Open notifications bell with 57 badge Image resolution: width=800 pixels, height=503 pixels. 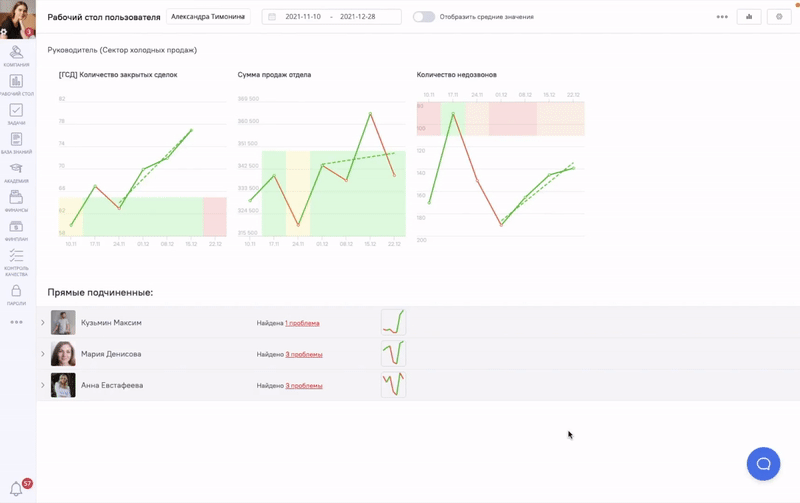click(16, 489)
